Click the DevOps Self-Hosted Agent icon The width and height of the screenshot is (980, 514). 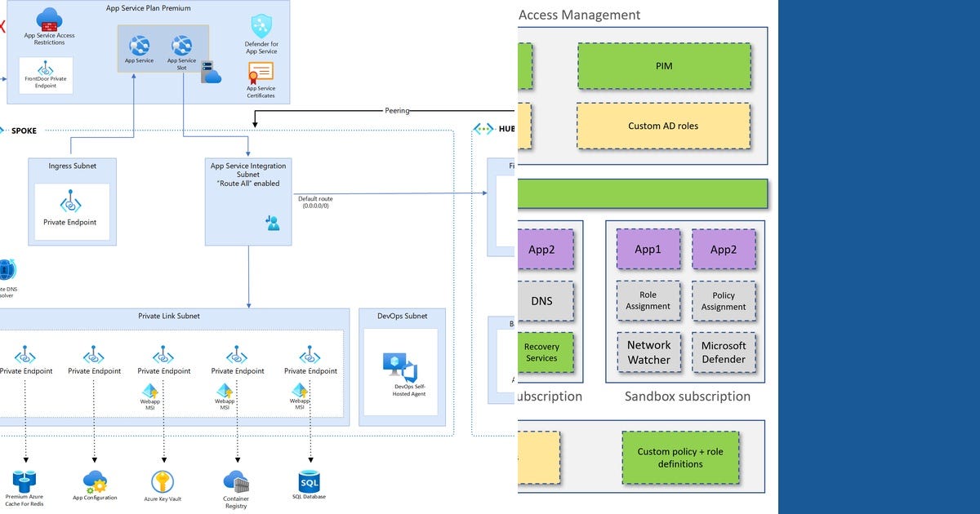pos(399,366)
